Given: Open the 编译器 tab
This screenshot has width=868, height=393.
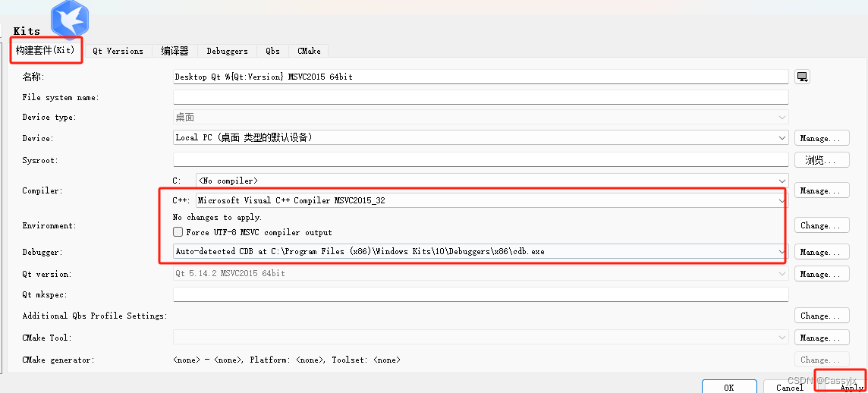Looking at the screenshot, I should click(x=175, y=51).
